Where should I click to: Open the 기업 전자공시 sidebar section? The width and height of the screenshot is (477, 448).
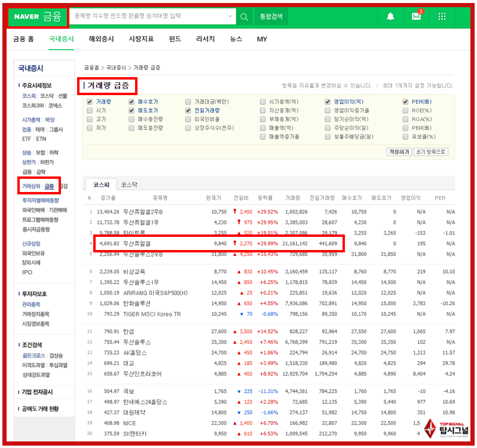(37, 392)
